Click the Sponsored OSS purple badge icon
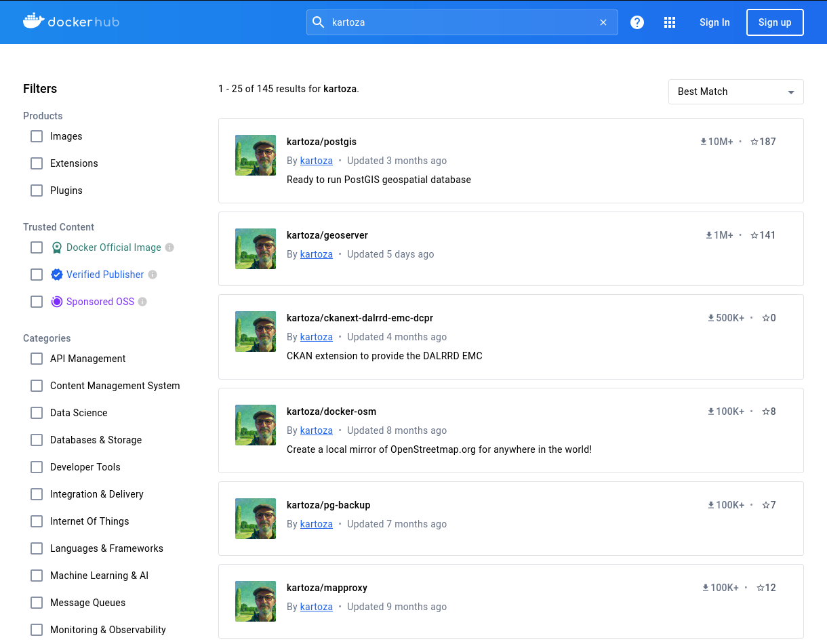The height and width of the screenshot is (644, 827). [57, 302]
